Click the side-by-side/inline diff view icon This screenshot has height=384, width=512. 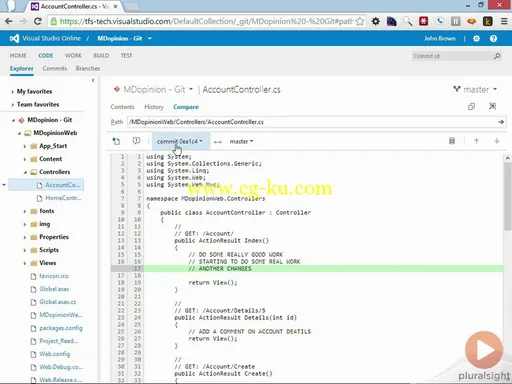452,141
